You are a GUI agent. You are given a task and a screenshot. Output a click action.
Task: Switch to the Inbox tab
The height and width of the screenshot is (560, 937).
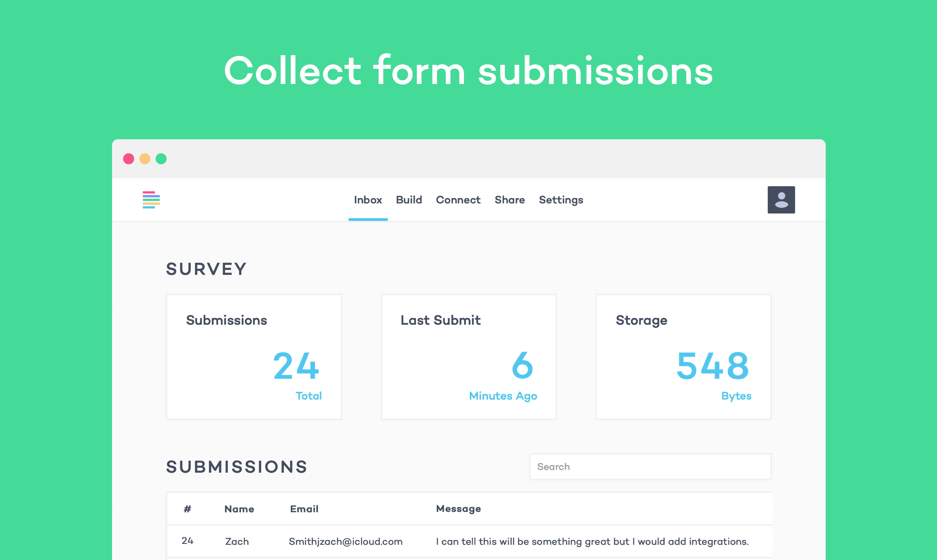(368, 200)
